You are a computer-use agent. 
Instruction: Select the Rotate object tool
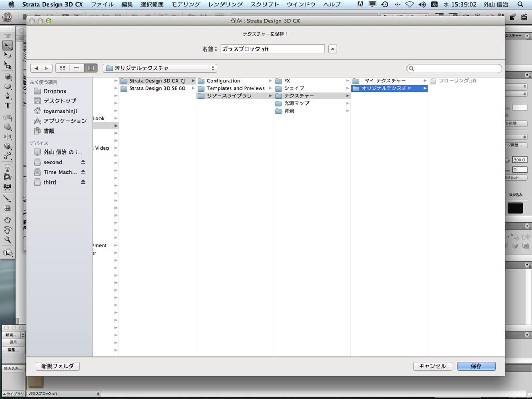[x=7, y=55]
